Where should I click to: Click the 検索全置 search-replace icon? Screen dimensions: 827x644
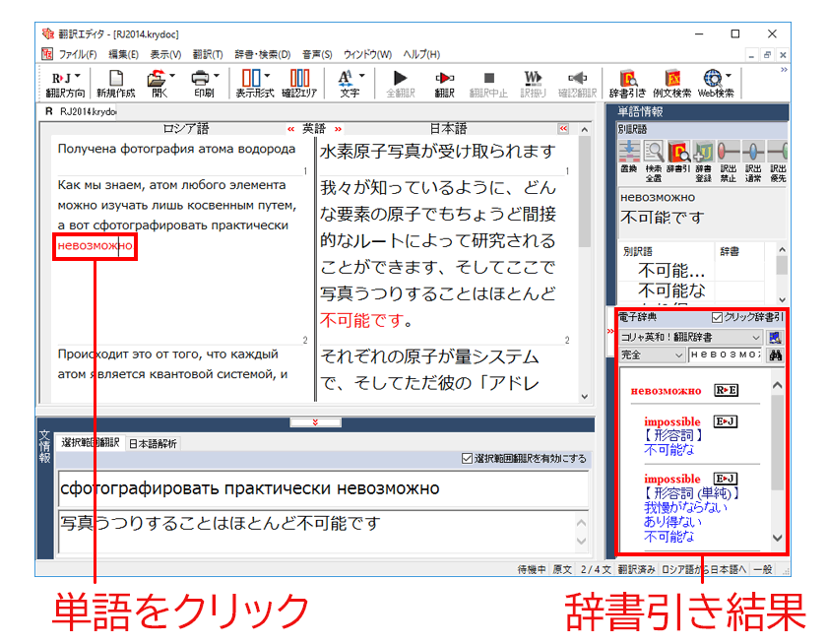pos(654,152)
